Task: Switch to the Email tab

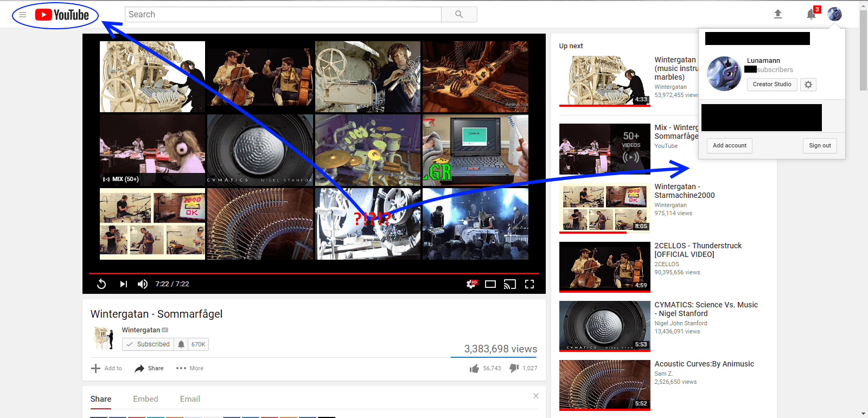Action: click(x=190, y=399)
